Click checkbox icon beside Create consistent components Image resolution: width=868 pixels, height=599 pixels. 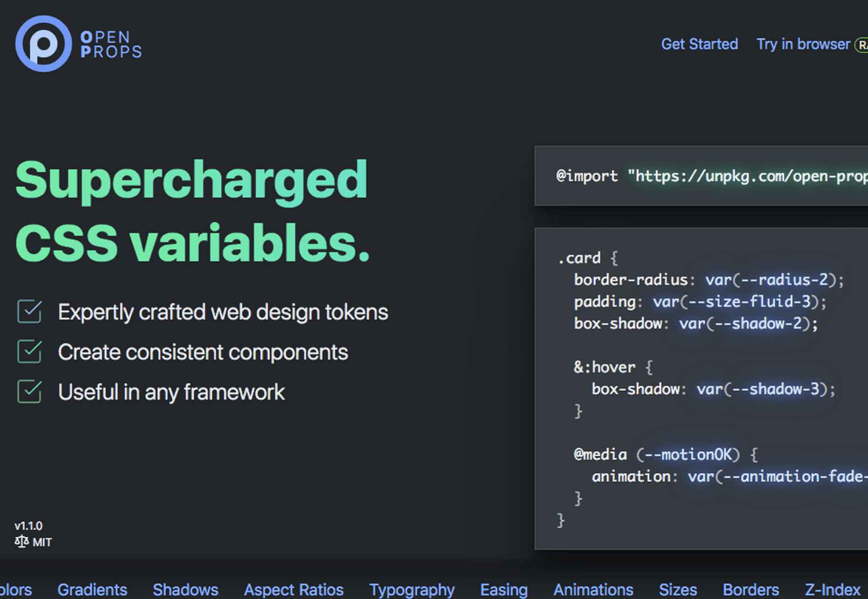pos(29,351)
